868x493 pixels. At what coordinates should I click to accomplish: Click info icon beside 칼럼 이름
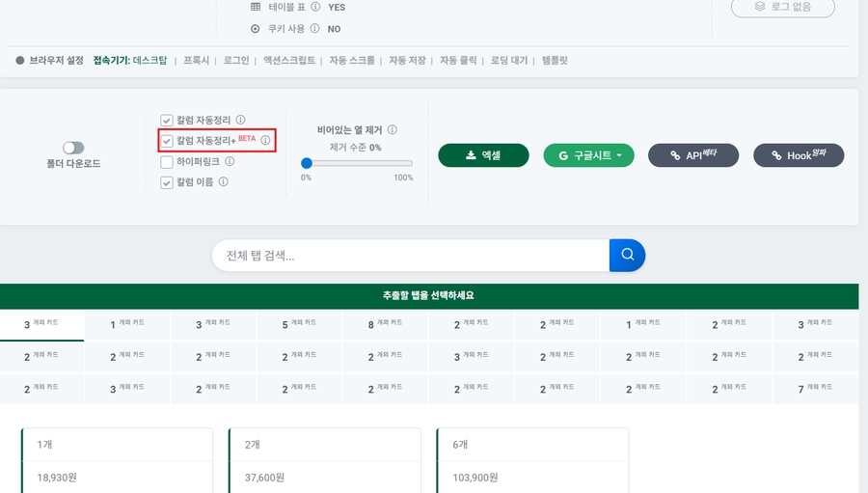(x=223, y=181)
